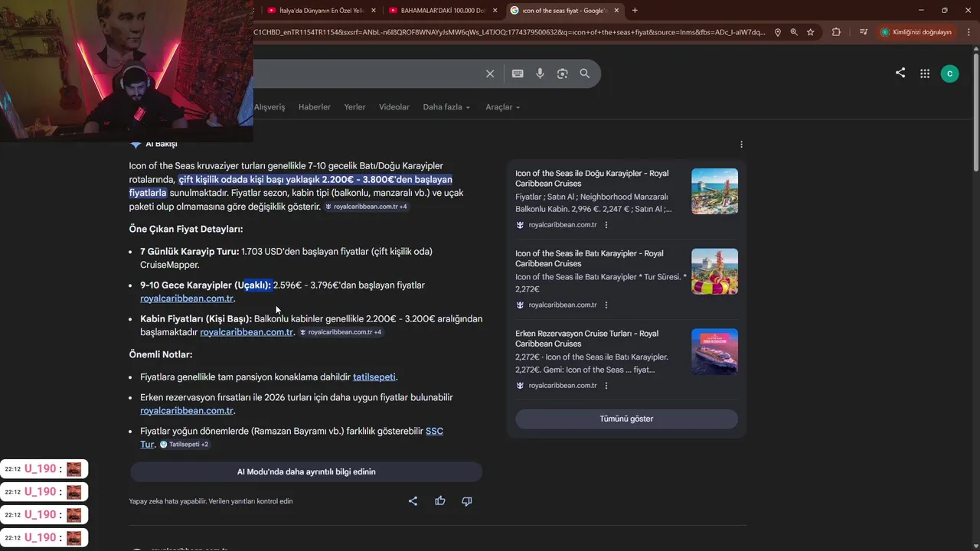Open the on-screen keyboard input tool
This screenshot has width=980, height=551.
[x=518, y=73]
